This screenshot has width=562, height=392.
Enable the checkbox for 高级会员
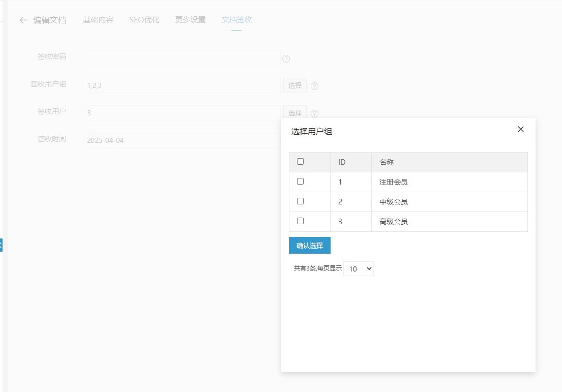300,221
